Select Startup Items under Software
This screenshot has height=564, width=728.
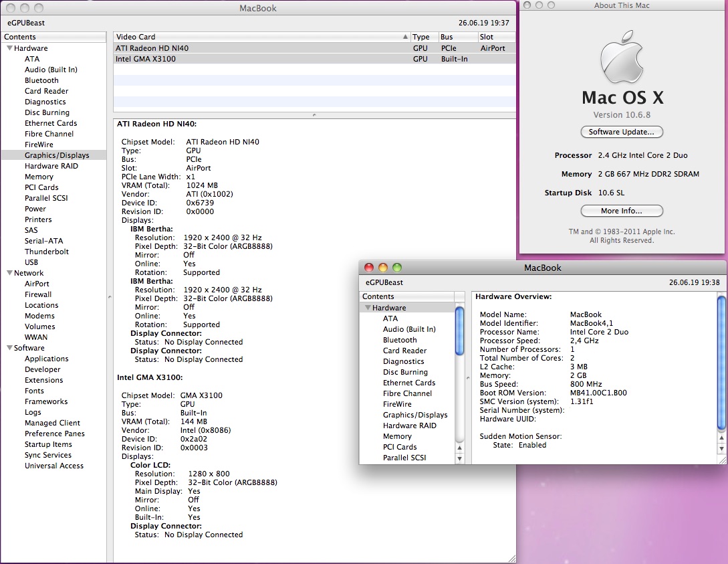(x=48, y=444)
